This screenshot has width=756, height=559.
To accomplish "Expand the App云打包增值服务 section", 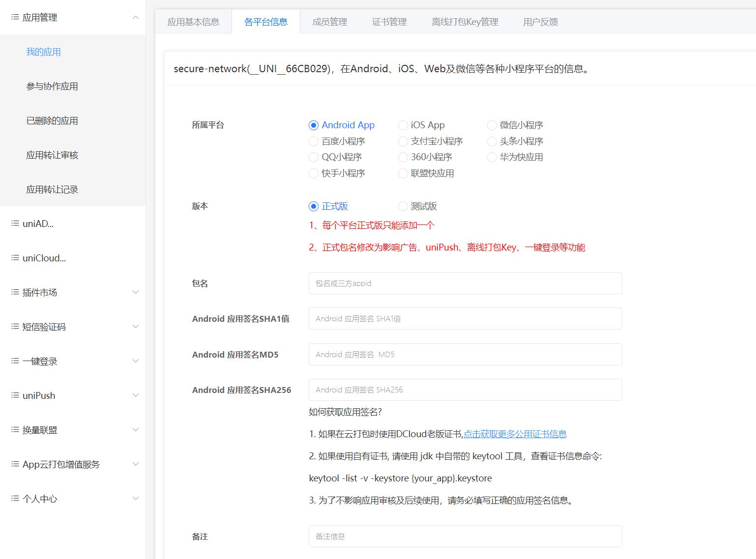I will point(136,464).
